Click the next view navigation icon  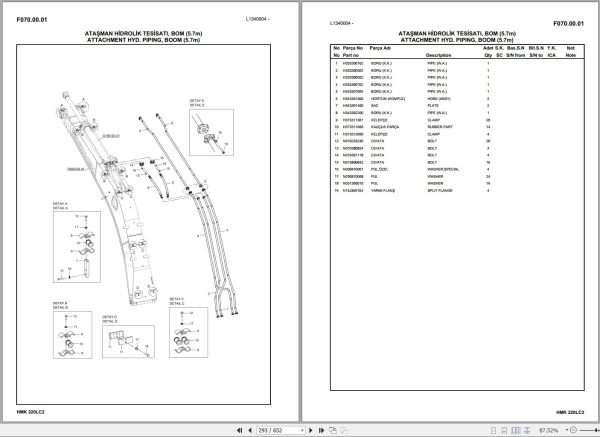coord(344,430)
